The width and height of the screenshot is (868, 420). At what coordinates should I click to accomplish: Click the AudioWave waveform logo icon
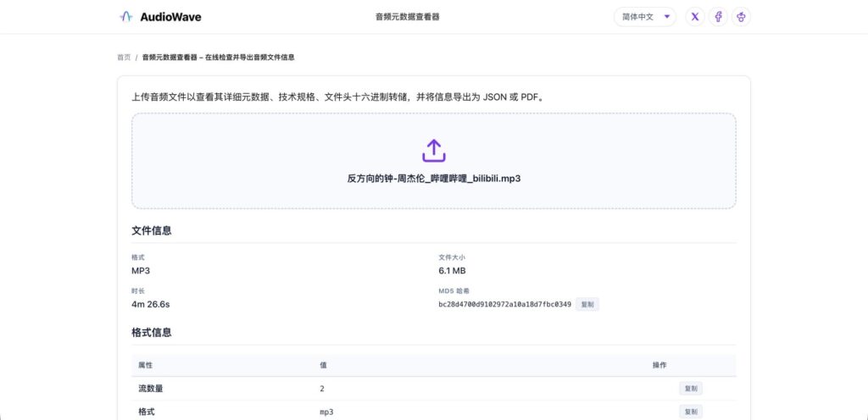[x=125, y=17]
